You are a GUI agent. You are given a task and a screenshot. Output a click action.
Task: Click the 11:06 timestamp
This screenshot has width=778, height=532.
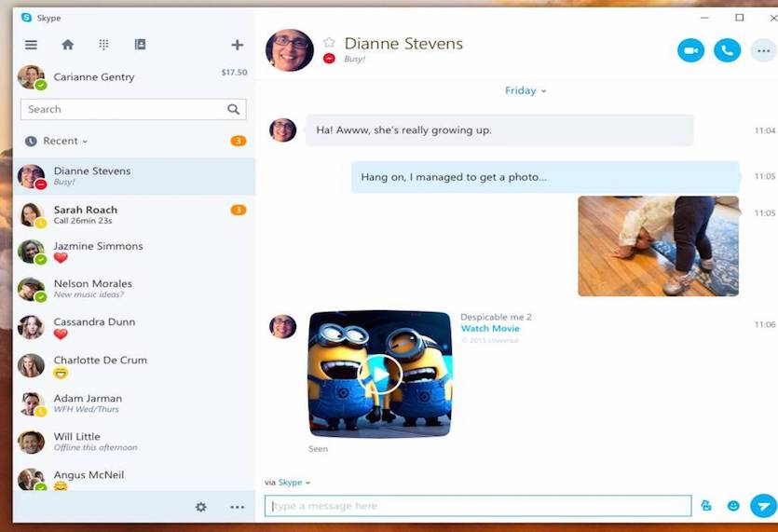point(765,324)
